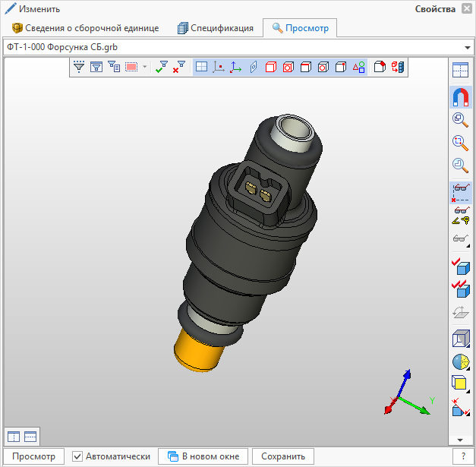Screen dimensions: 476x467
Task: Toggle the cube edge selection filter
Action: pyautogui.click(x=306, y=67)
